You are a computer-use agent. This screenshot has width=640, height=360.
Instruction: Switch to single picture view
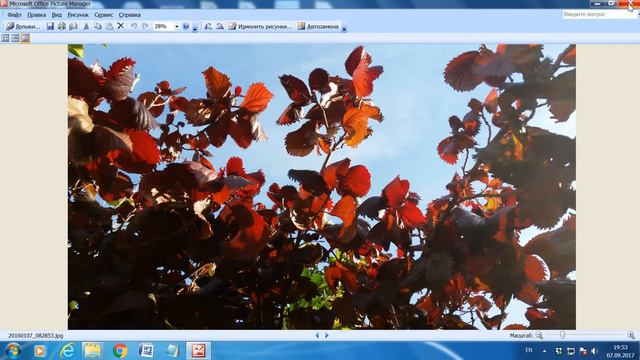[x=25, y=38]
